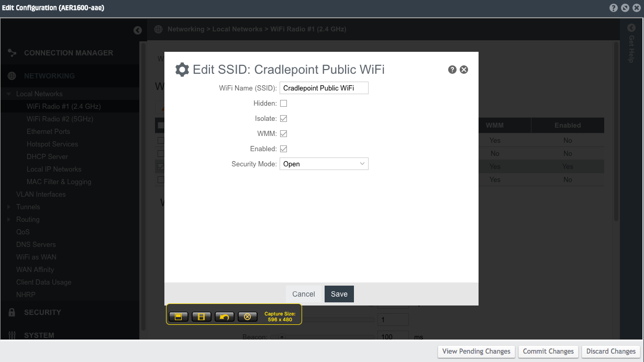The width and height of the screenshot is (644, 362).
Task: Expand the Tunnels section
Action: pos(9,207)
